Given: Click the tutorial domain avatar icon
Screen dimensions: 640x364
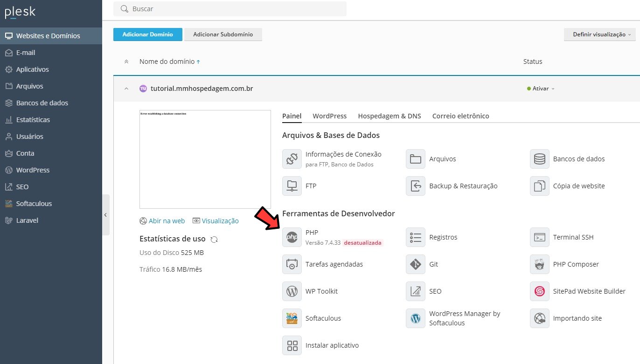Looking at the screenshot, I should pyautogui.click(x=143, y=88).
